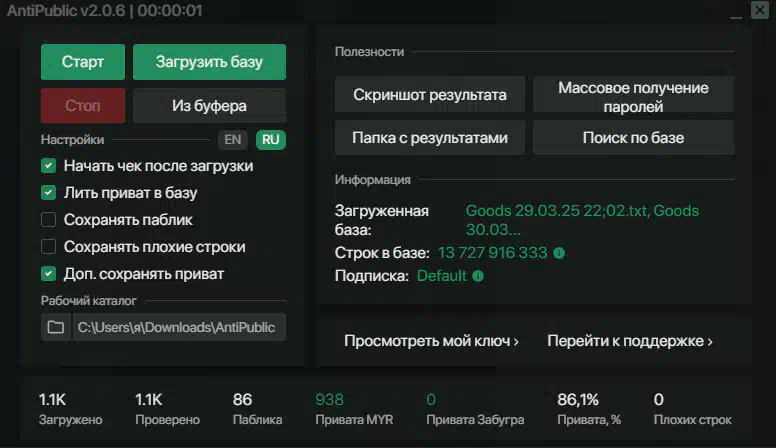Viewport: 776px width, 448px height.
Task: Click the Default subscription value
Action: coord(441,276)
